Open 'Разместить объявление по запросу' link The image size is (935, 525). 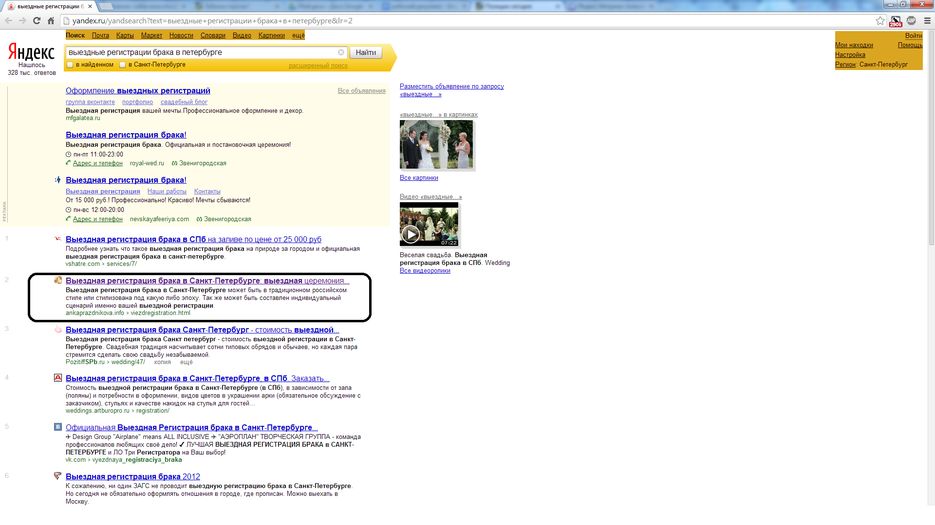point(451,90)
